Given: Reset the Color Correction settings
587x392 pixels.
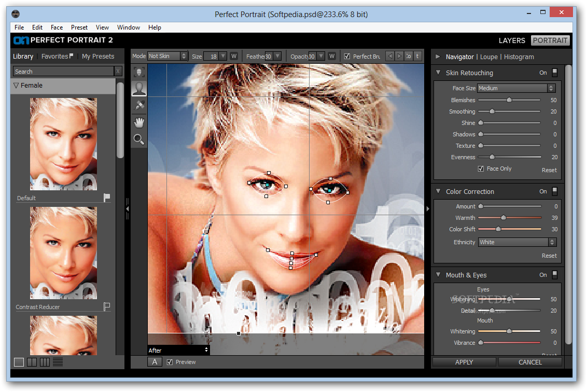Looking at the screenshot, I should [549, 256].
